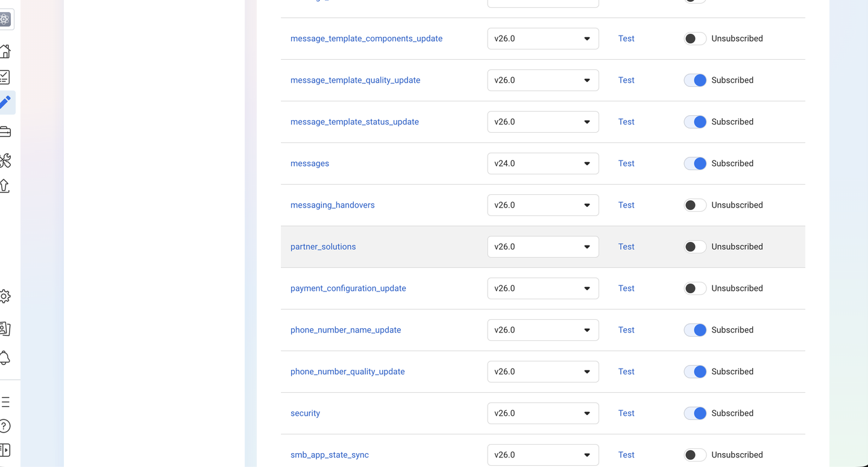Open the payment_configuration_update link
This screenshot has width=868, height=467.
tap(348, 288)
